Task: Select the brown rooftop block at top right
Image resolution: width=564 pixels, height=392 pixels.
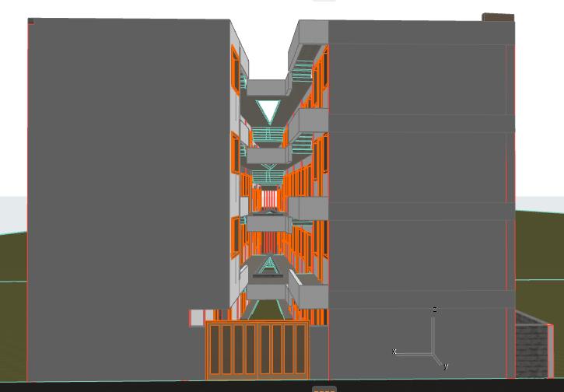Action: [498, 17]
